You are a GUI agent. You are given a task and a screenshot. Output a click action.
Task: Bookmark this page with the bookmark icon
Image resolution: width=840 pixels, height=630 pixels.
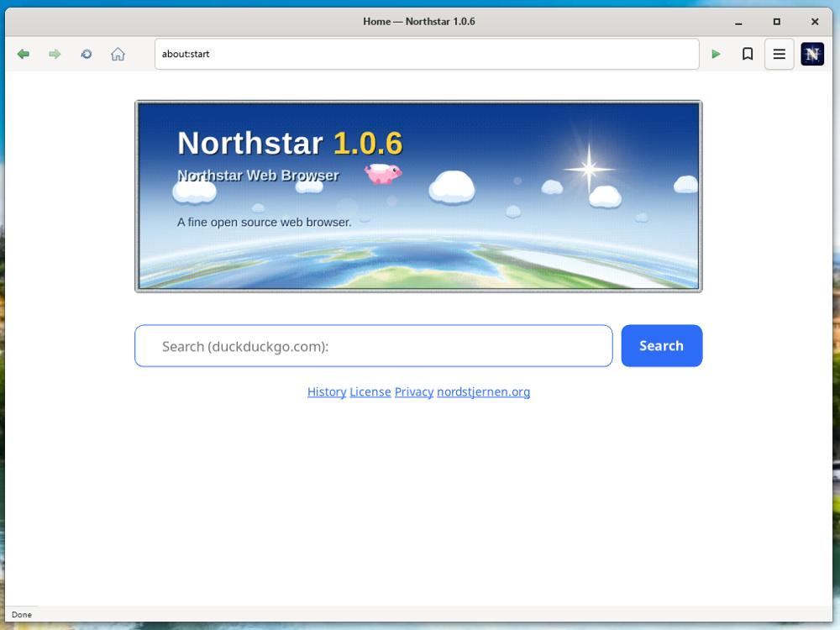(x=748, y=54)
